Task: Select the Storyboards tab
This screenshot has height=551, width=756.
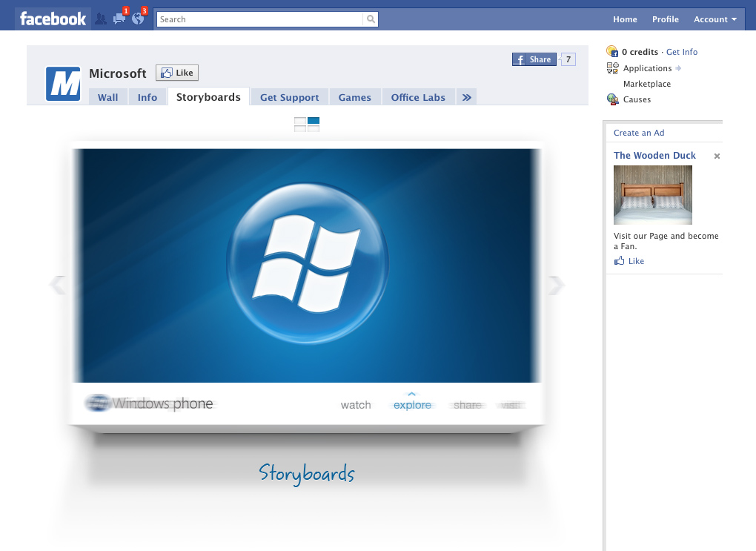Action: pyautogui.click(x=208, y=96)
